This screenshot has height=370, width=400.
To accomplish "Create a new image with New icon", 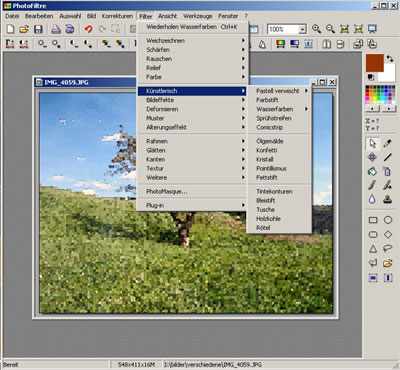I will pyautogui.click(x=11, y=29).
